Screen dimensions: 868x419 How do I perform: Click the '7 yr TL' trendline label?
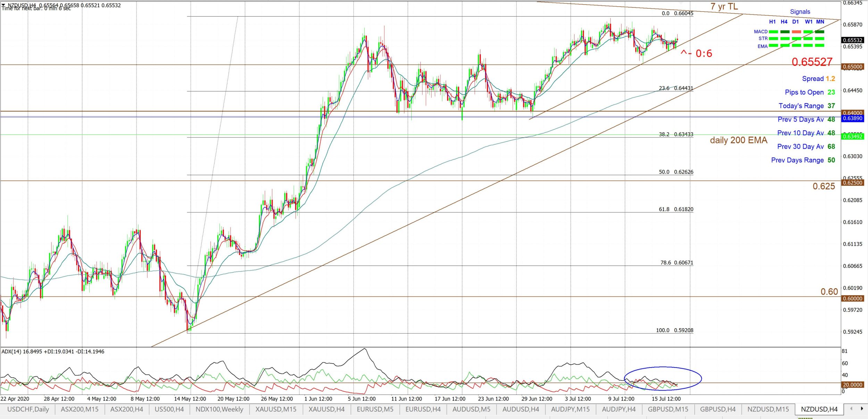pyautogui.click(x=724, y=7)
